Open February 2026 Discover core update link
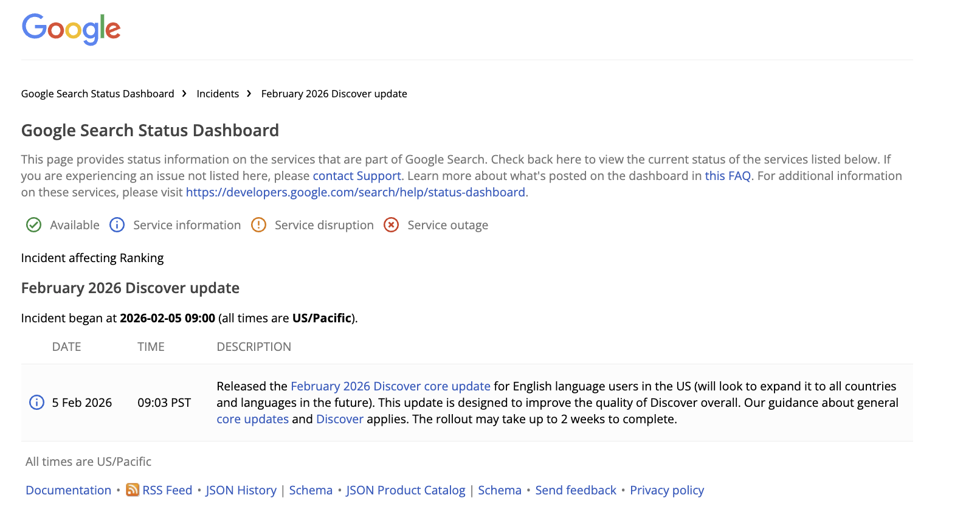Screen dimensions: 980x523 click(390, 386)
